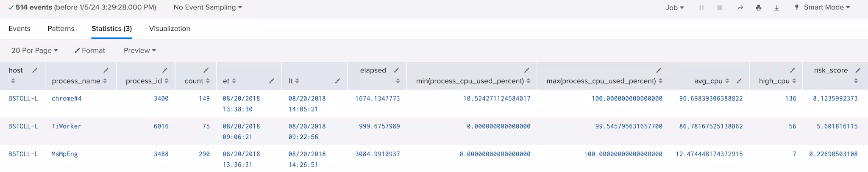868x172 pixels.
Task: Click pencil edit icon for risk_score column
Action: click(x=858, y=70)
